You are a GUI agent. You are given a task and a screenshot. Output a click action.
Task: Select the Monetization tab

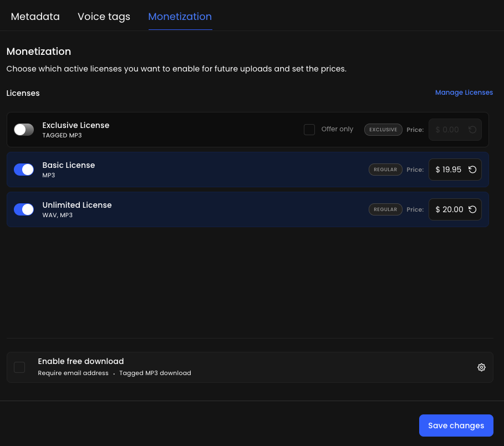tap(180, 17)
